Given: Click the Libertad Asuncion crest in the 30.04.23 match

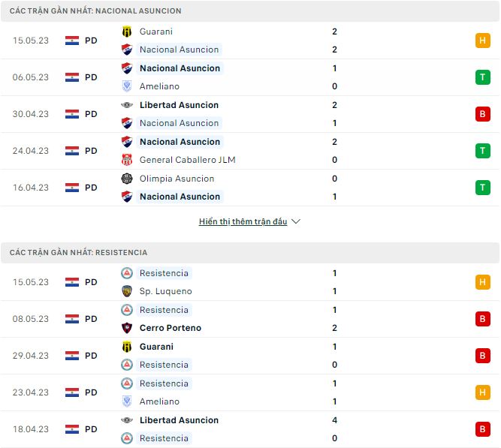Looking at the screenshot, I should (126, 105).
